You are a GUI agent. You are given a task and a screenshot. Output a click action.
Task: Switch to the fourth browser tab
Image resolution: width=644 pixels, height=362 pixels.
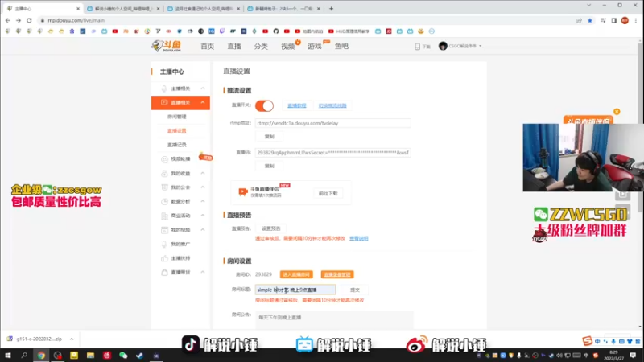click(284, 8)
